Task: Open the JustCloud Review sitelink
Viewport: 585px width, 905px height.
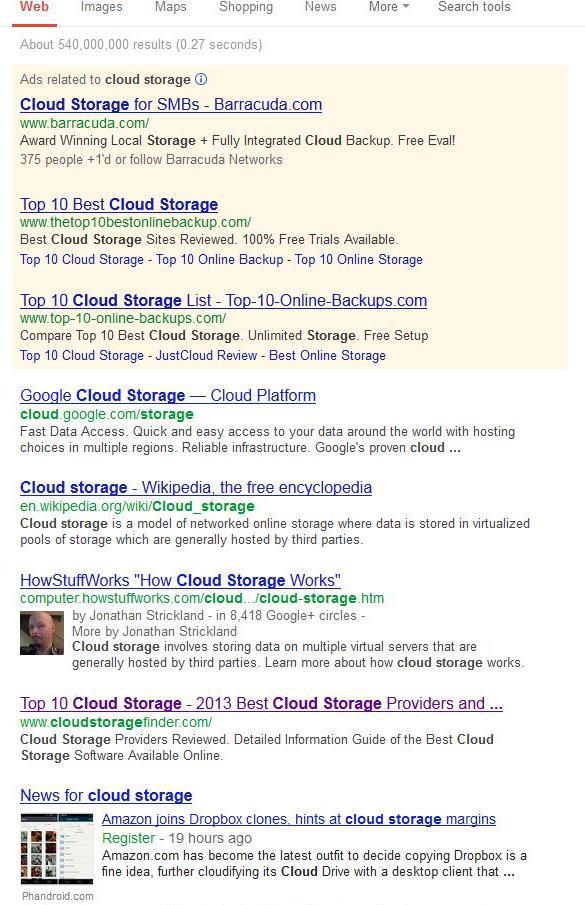Action: [207, 356]
